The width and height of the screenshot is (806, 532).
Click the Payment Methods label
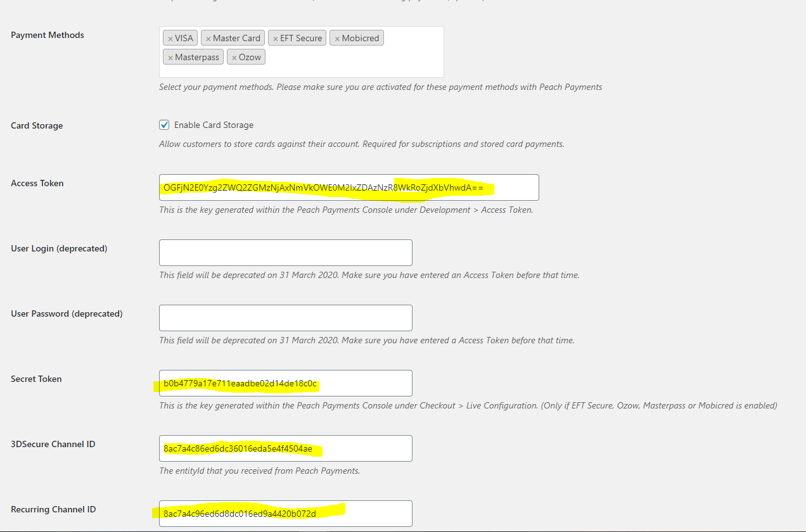coord(48,35)
